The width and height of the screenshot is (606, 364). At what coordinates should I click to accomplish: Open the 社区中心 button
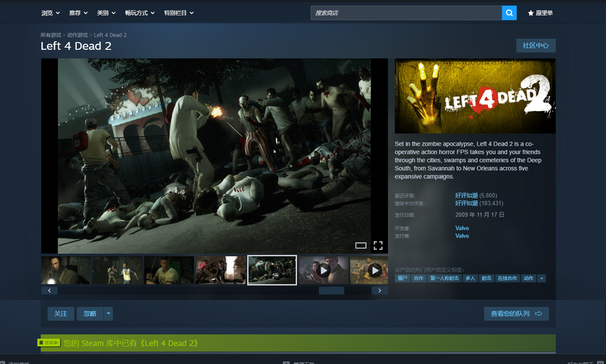point(536,45)
